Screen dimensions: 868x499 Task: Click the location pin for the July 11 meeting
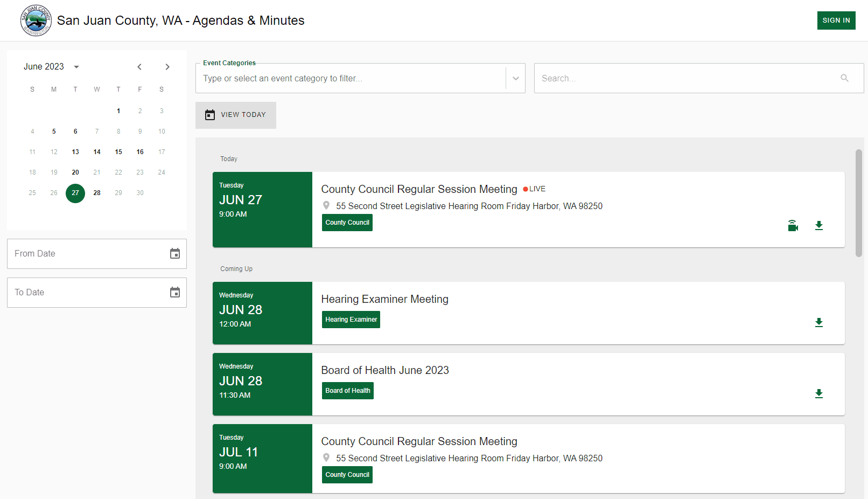[x=327, y=457]
